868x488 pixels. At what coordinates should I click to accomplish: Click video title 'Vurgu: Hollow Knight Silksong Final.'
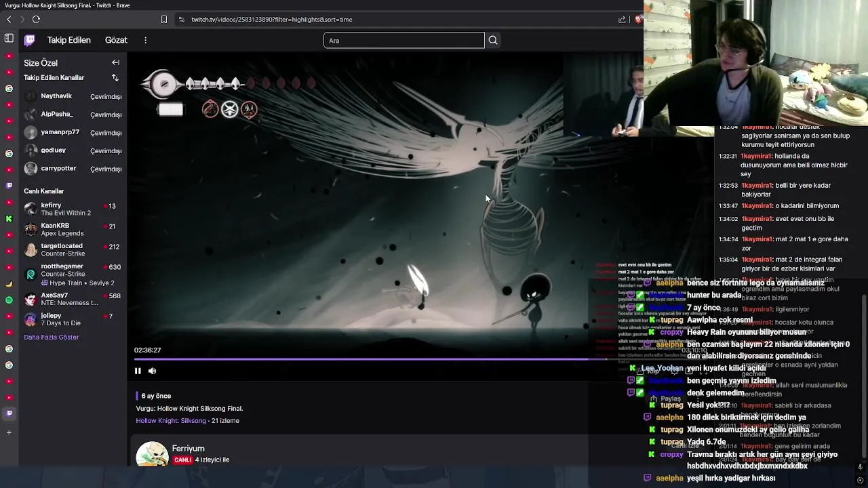tap(189, 409)
